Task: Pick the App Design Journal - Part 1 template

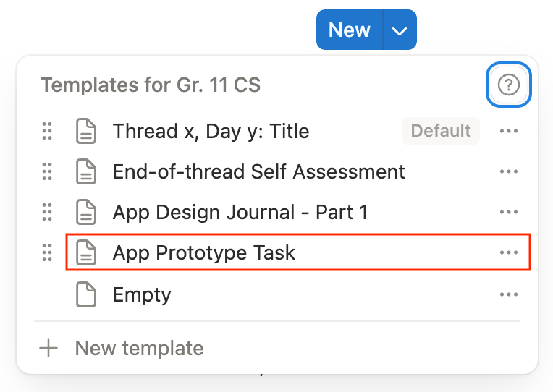Action: click(x=240, y=212)
